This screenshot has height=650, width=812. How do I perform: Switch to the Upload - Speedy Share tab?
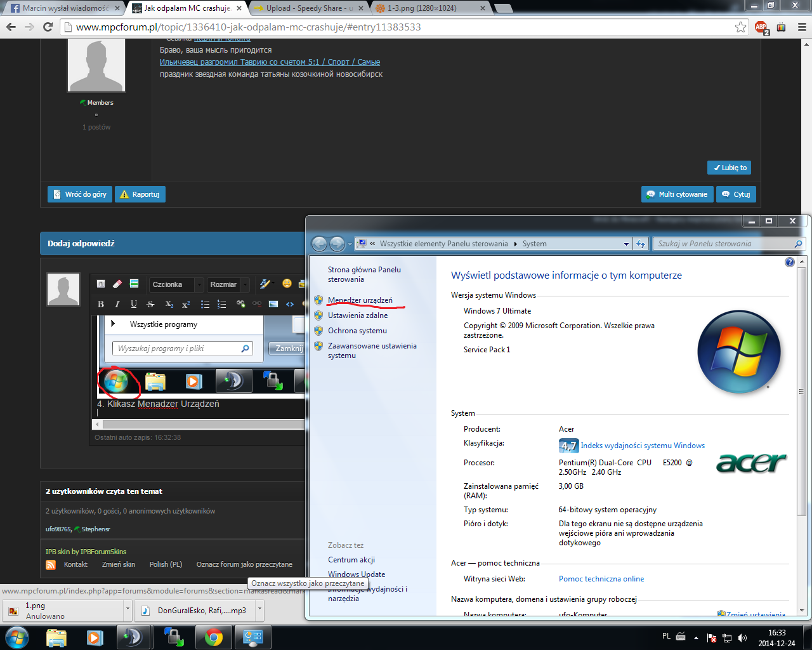point(309,8)
